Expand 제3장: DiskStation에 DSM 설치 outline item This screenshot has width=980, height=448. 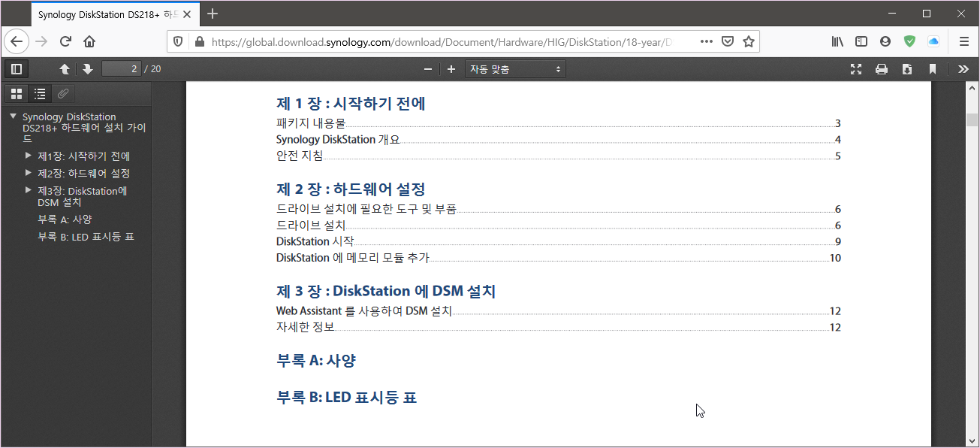29,190
